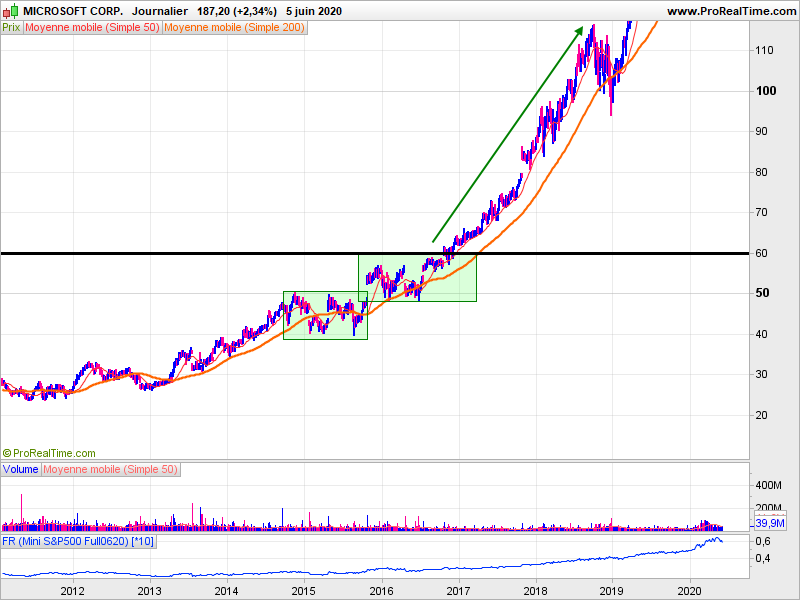Click the 2018 year label on time axis
This screenshot has height=600, width=800.
click(x=536, y=591)
